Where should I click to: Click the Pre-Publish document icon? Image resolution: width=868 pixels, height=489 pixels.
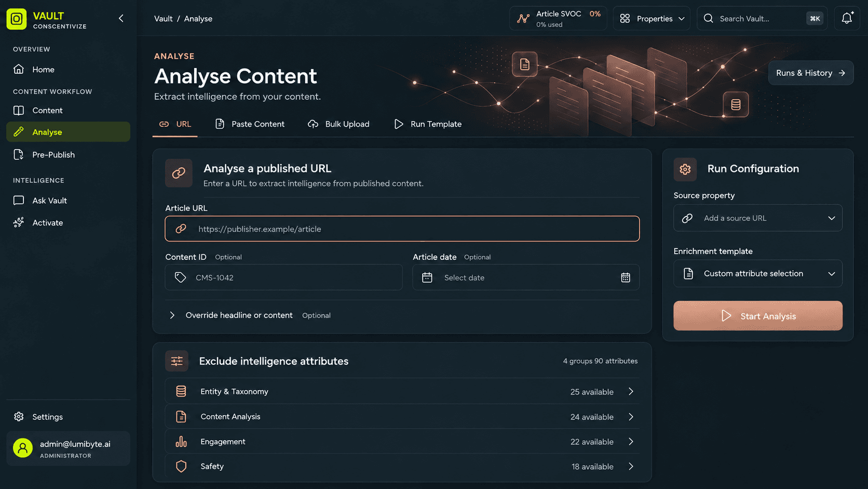pos(19,154)
